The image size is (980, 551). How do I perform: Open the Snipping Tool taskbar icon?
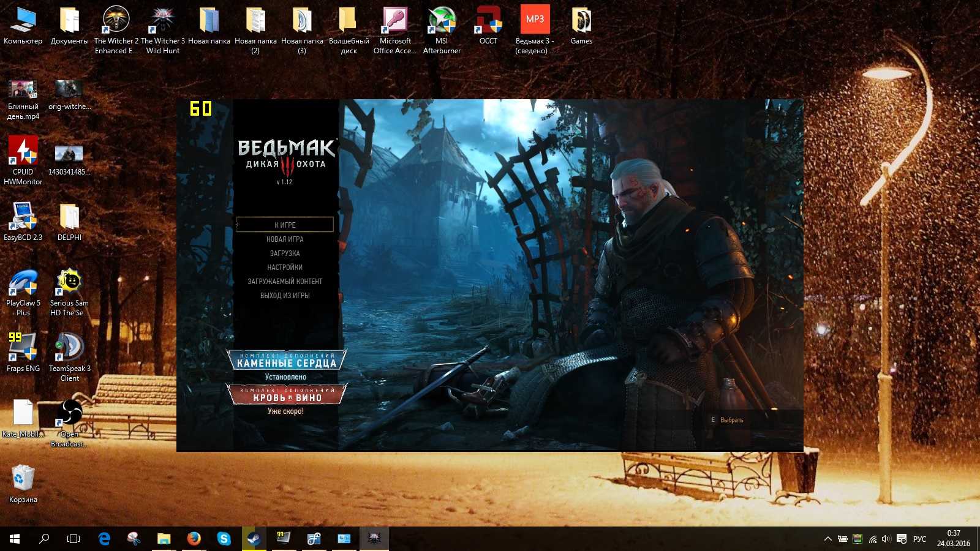(x=134, y=539)
